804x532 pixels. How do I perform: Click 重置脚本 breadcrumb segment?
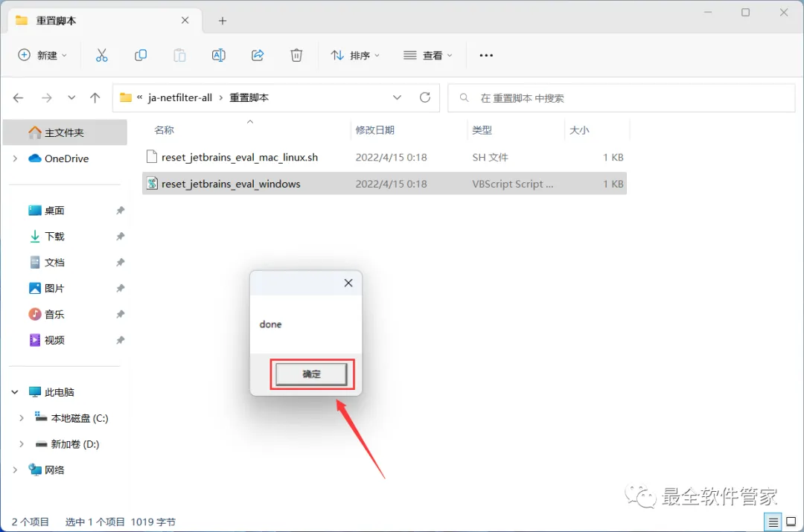(249, 98)
